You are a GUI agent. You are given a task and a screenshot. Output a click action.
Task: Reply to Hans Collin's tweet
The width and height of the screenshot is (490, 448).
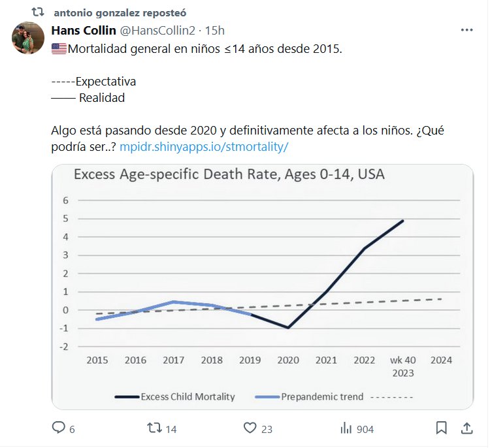click(x=59, y=428)
